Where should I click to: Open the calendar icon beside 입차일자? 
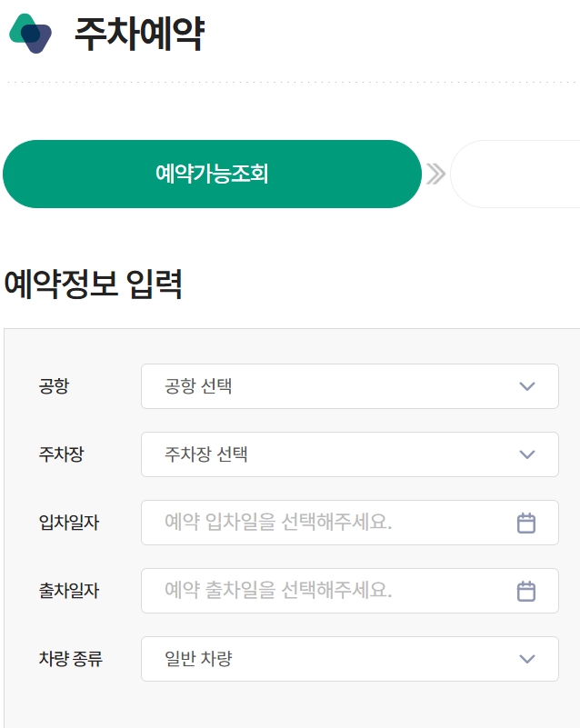528,523
